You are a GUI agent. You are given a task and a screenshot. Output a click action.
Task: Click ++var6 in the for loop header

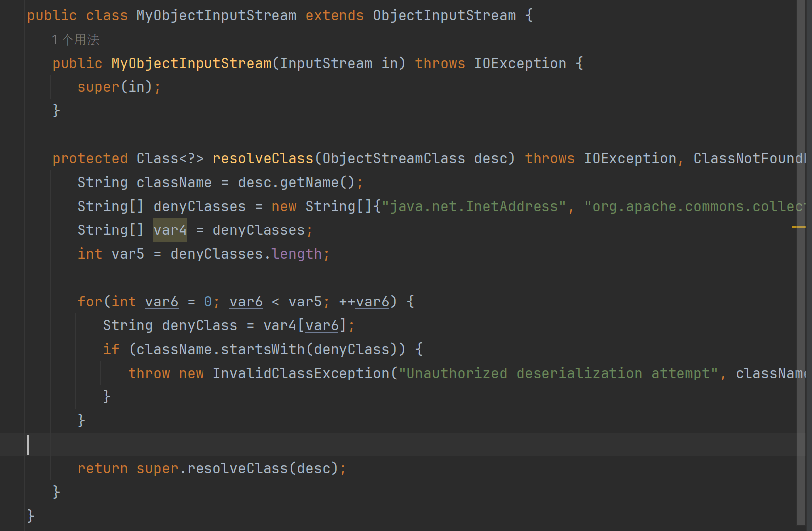pyautogui.click(x=364, y=302)
